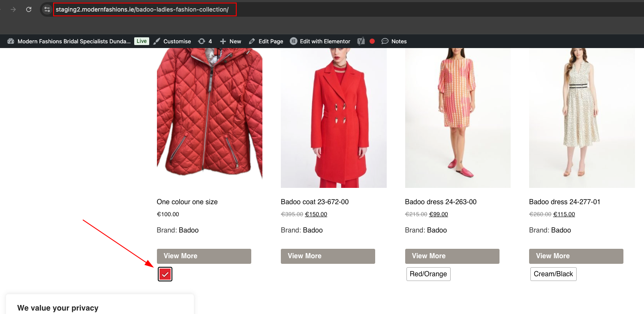Click the Live status badge

tap(141, 41)
